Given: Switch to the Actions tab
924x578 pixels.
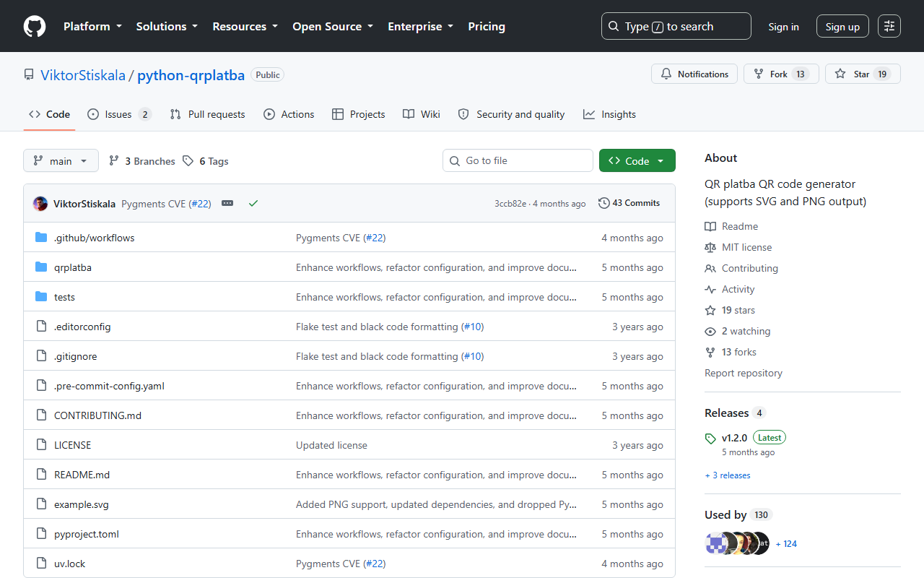Looking at the screenshot, I should (289, 114).
